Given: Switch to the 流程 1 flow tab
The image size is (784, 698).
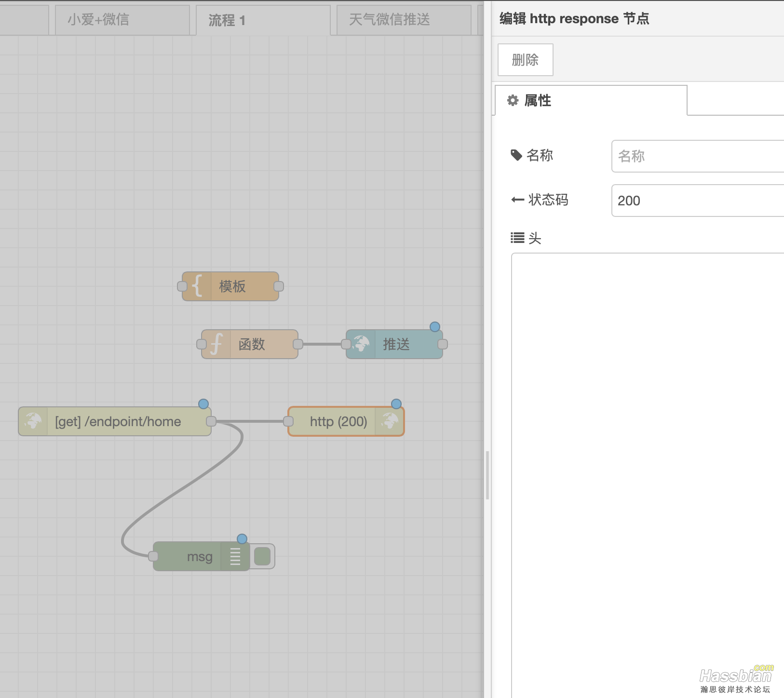Looking at the screenshot, I should [x=263, y=20].
